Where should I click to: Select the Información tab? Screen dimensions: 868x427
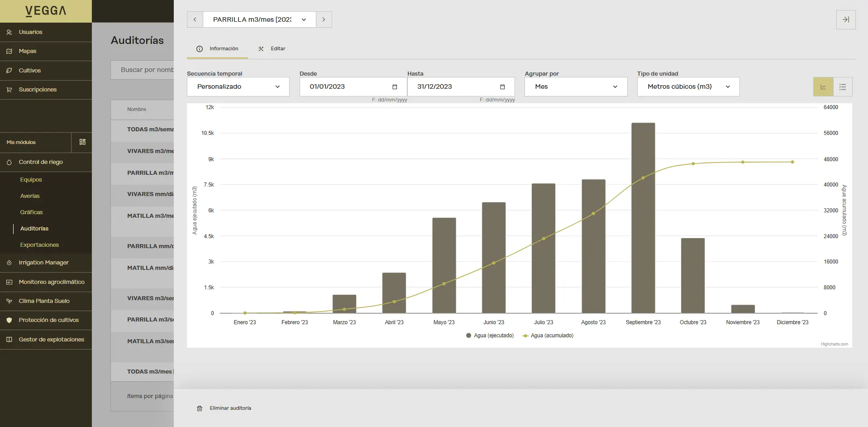pyautogui.click(x=218, y=49)
